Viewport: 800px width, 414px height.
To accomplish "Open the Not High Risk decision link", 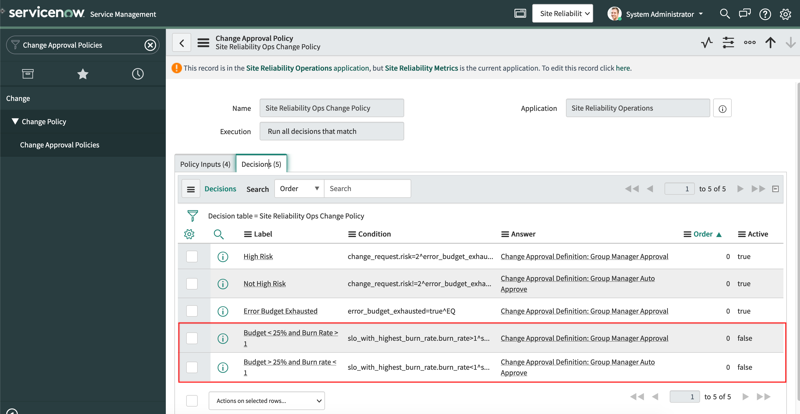I will [265, 284].
